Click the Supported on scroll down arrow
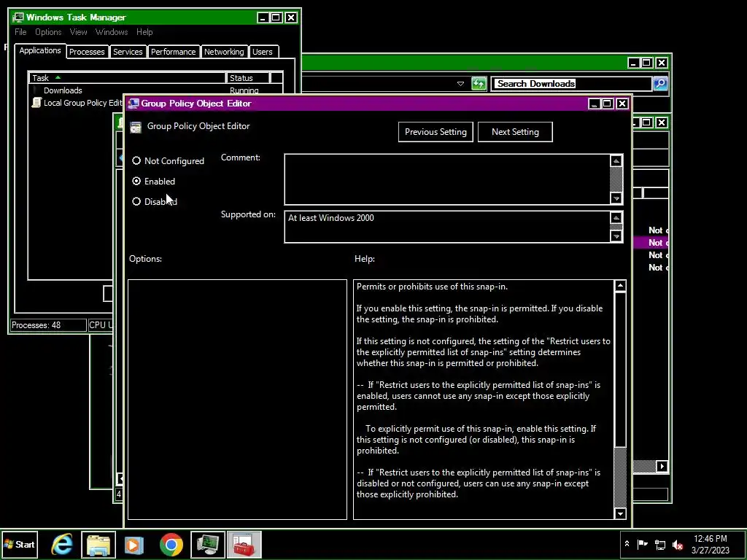Image resolution: width=747 pixels, height=560 pixels. (616, 236)
